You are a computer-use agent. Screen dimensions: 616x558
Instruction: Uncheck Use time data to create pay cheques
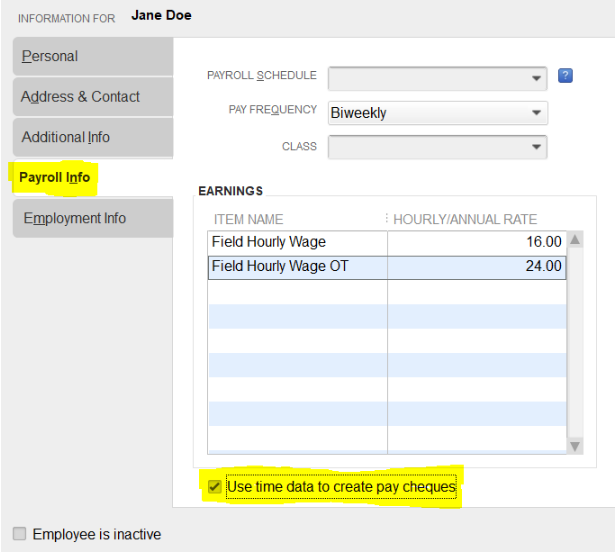pyautogui.click(x=214, y=486)
